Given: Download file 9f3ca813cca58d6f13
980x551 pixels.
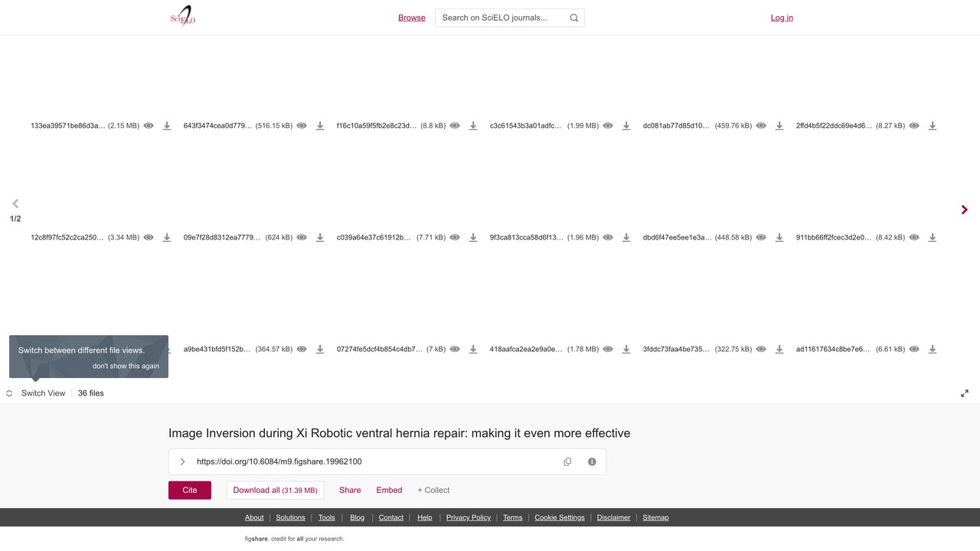Looking at the screenshot, I should [x=626, y=237].
